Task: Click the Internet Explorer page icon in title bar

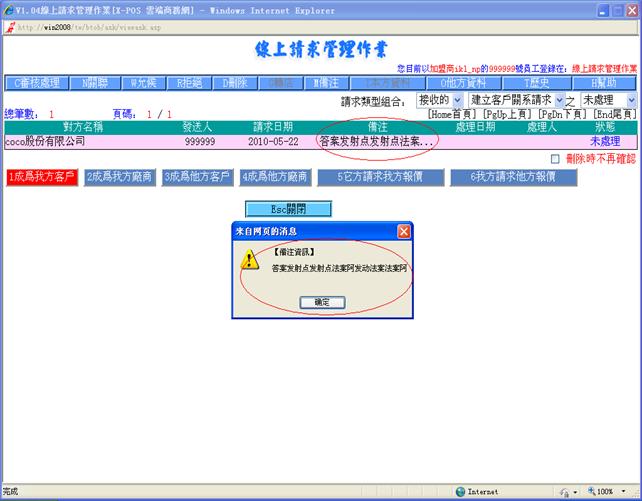Action: pyautogui.click(x=8, y=9)
